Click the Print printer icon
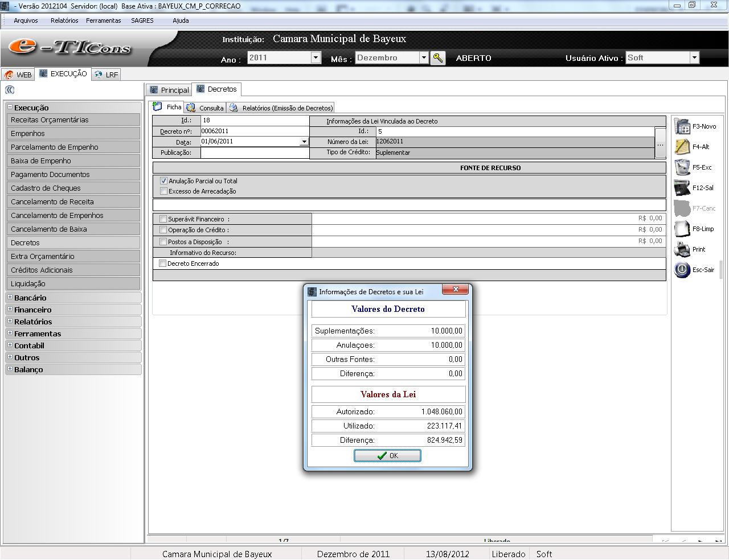 (682, 249)
